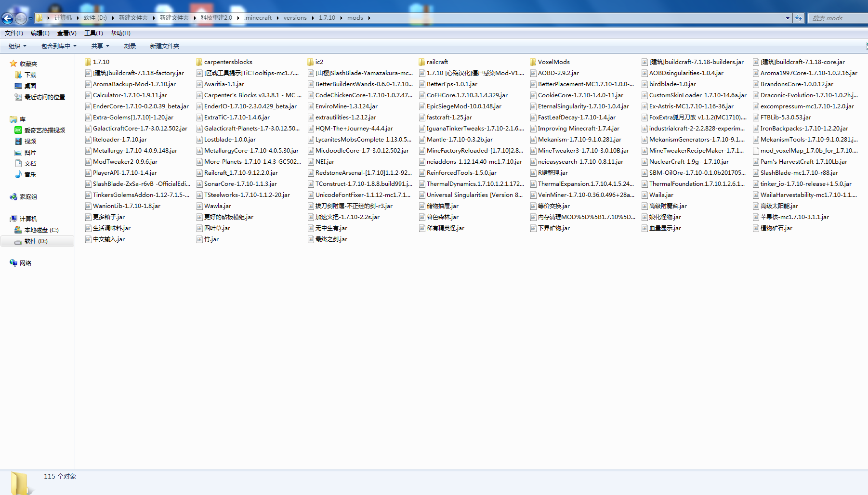Select the 文档 documents library icon
Screen dimensions: 868x495
point(18,163)
